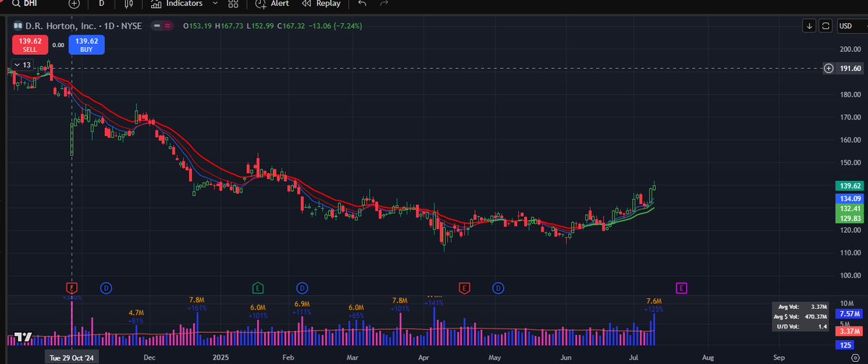Undo the last chart action

pyautogui.click(x=362, y=4)
